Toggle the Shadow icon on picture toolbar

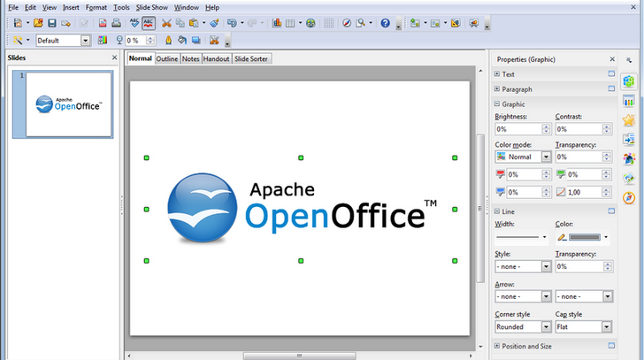click(195, 40)
